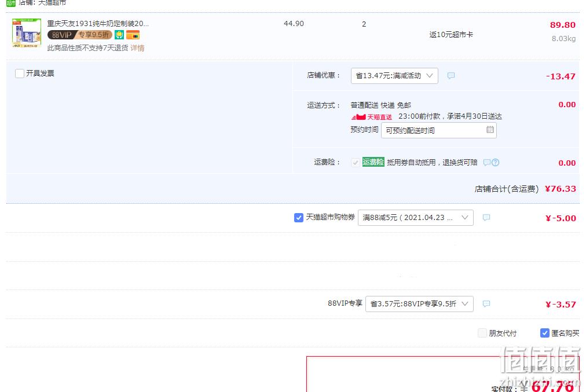Click the 88VIP badge under the product title
Image resolution: width=586 pixels, height=392 pixels.
(79, 35)
